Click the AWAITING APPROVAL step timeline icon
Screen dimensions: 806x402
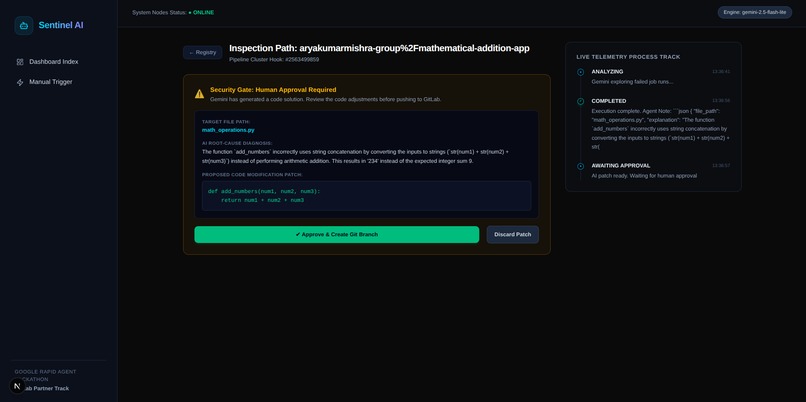[x=580, y=166]
